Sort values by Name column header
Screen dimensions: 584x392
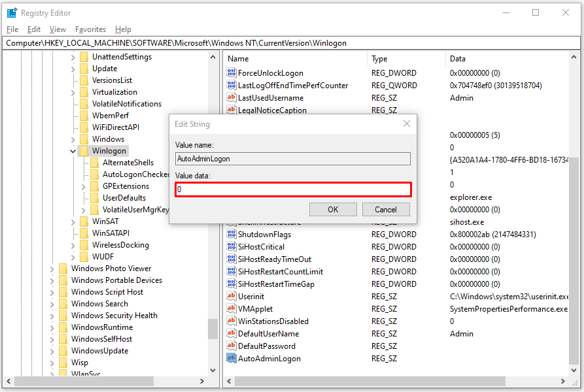tap(296, 59)
